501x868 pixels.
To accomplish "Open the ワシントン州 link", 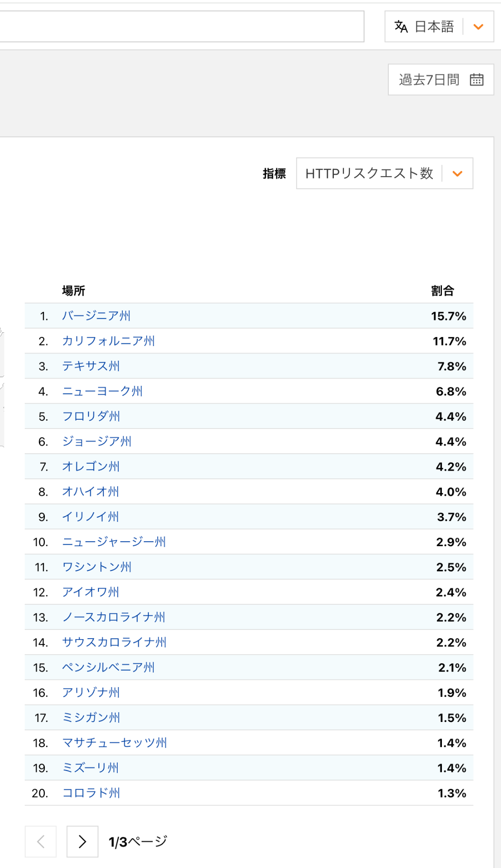I will click(x=97, y=567).
